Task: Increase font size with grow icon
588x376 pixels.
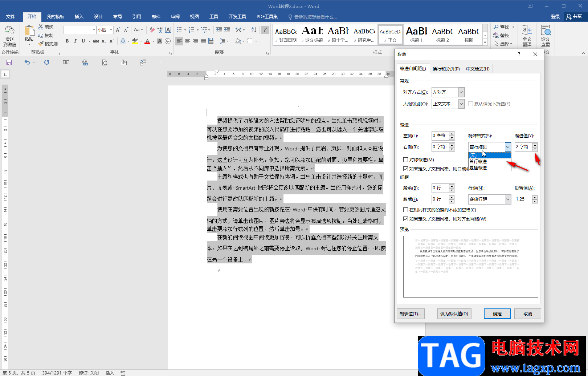Action: [118, 30]
